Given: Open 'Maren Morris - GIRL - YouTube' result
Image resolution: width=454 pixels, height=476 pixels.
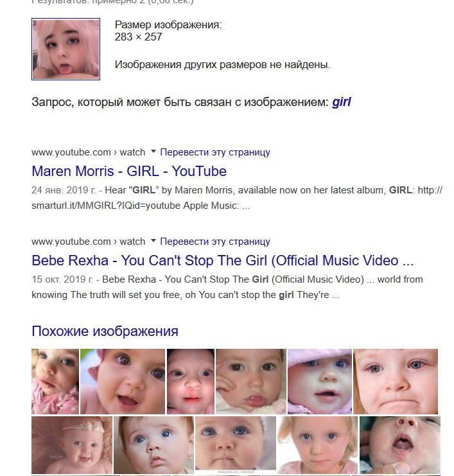Looking at the screenshot, I should point(129,172).
